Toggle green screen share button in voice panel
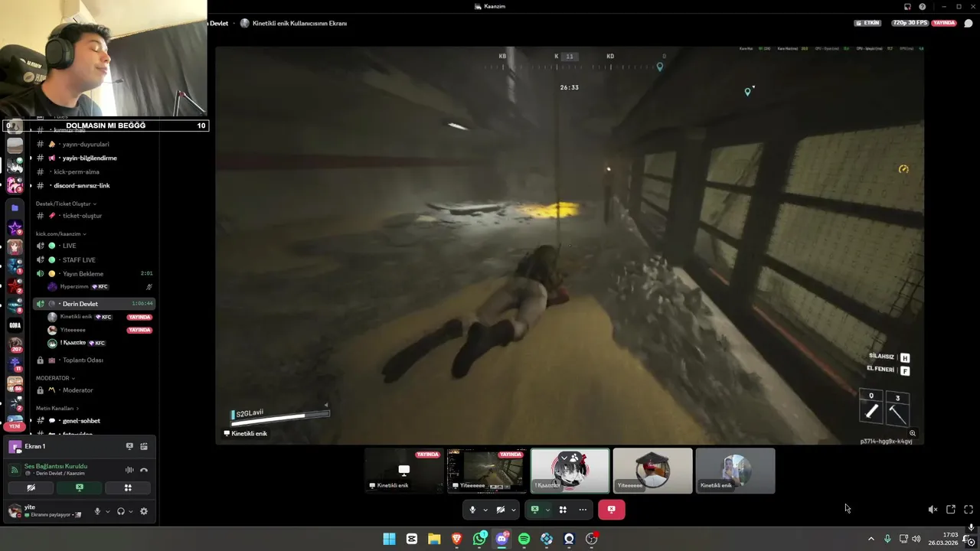980x551 pixels. coord(80,487)
